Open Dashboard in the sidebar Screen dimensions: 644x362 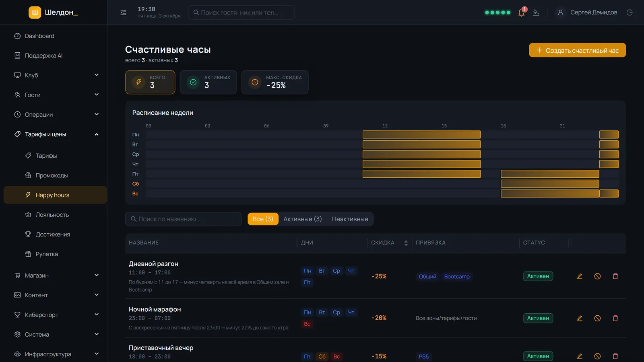[56, 36]
